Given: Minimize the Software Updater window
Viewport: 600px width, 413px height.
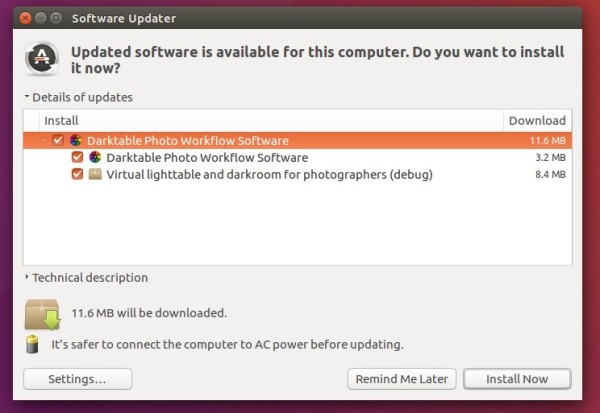Looking at the screenshot, I should (x=41, y=18).
